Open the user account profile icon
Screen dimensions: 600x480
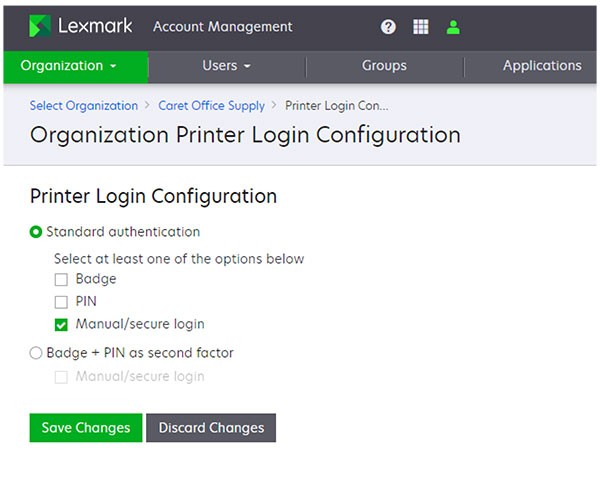click(x=453, y=27)
